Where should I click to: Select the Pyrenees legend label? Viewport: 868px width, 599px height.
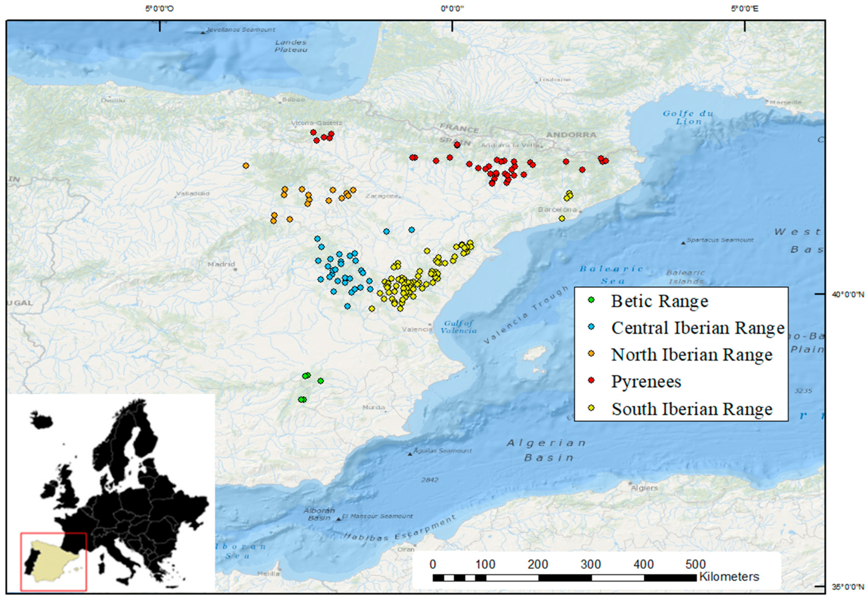coord(646,381)
